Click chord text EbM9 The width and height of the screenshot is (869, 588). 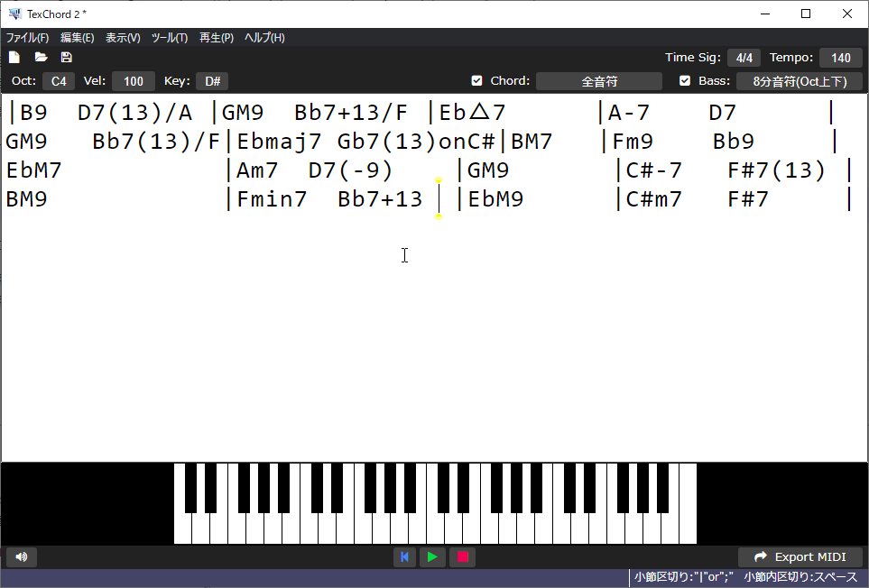495,199
